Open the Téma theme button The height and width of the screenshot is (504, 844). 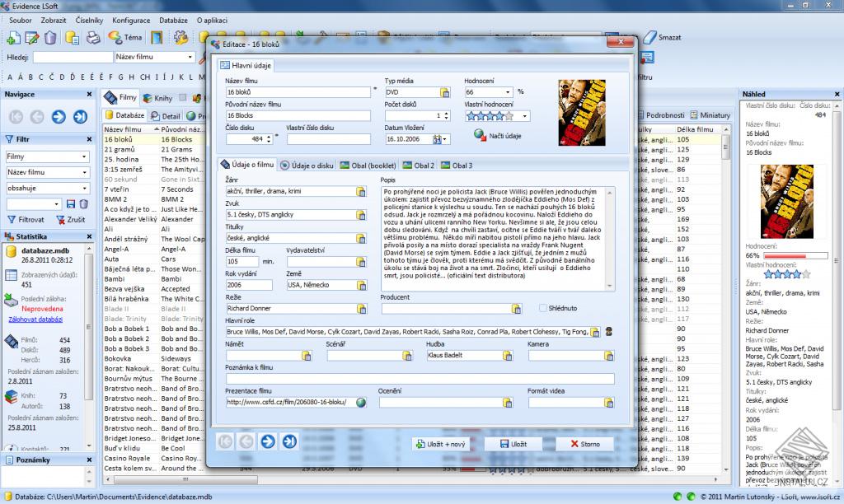click(125, 37)
